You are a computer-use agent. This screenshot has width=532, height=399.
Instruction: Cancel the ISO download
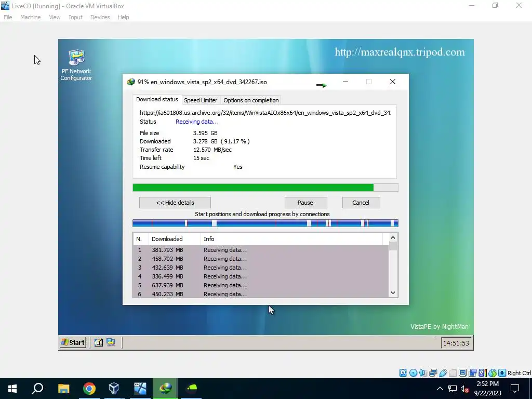tap(361, 203)
